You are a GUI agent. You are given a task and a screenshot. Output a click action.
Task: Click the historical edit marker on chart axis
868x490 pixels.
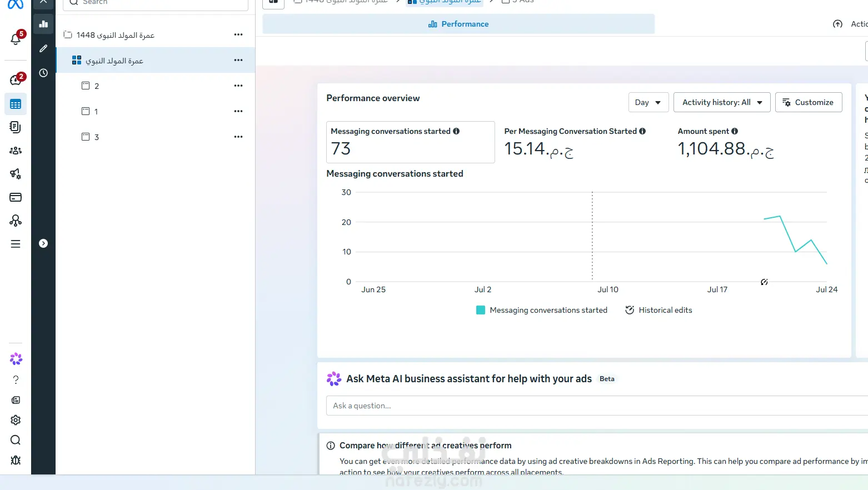coord(764,282)
